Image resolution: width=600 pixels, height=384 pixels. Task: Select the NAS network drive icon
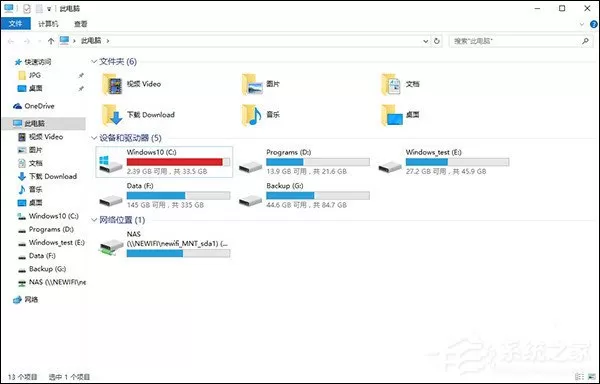point(111,247)
